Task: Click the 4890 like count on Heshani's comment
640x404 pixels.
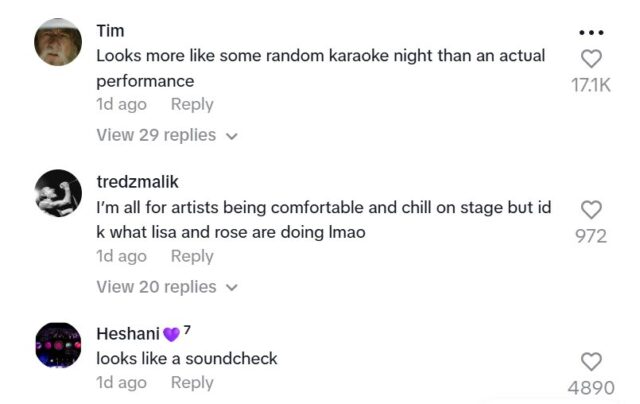Action: click(591, 387)
